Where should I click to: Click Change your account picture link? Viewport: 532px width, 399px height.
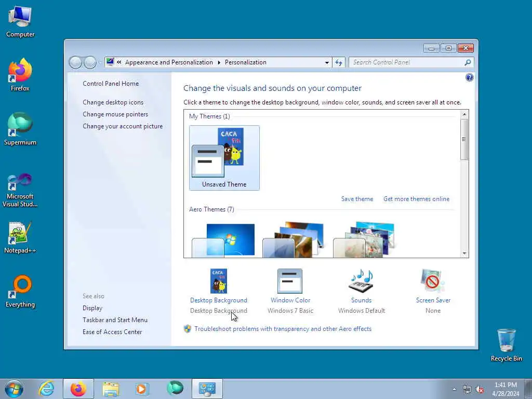point(123,126)
